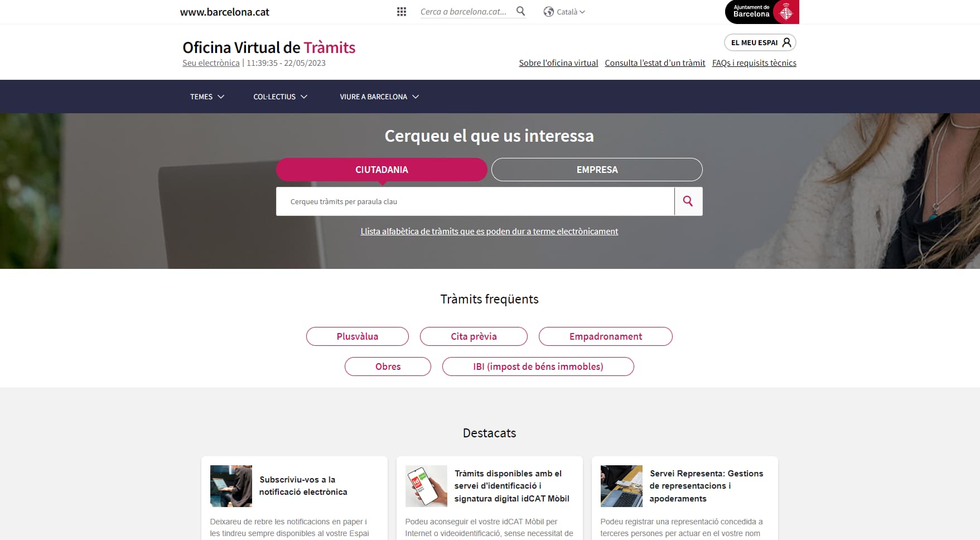The width and height of the screenshot is (980, 540).
Task: Switch to the EMPRESA tab
Action: tap(597, 170)
